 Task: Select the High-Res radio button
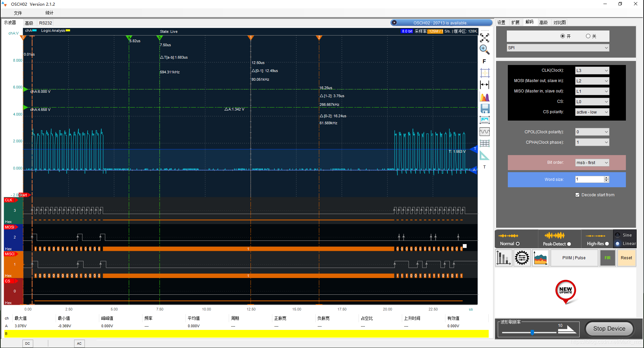(607, 244)
